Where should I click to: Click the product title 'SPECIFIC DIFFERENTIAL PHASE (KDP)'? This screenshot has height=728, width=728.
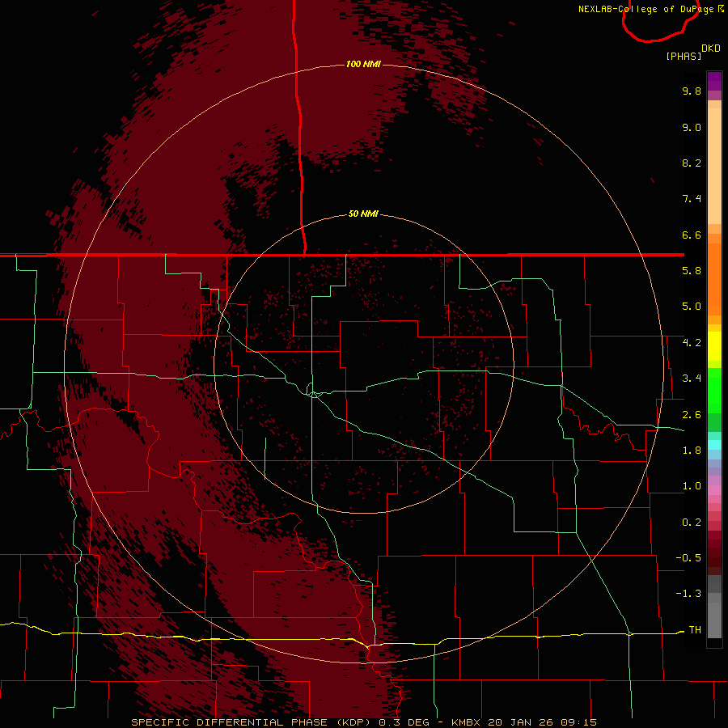pos(252,722)
